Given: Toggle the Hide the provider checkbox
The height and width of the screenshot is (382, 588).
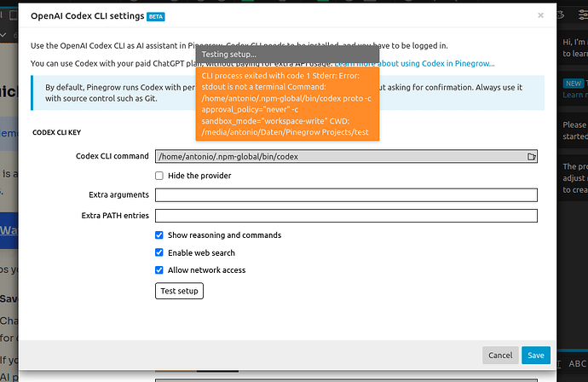Looking at the screenshot, I should point(159,176).
